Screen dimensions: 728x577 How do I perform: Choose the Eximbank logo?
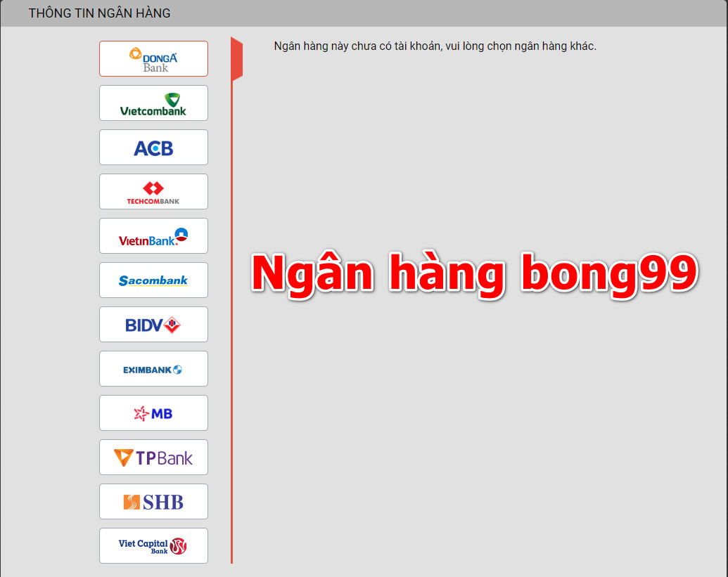pyautogui.click(x=153, y=369)
